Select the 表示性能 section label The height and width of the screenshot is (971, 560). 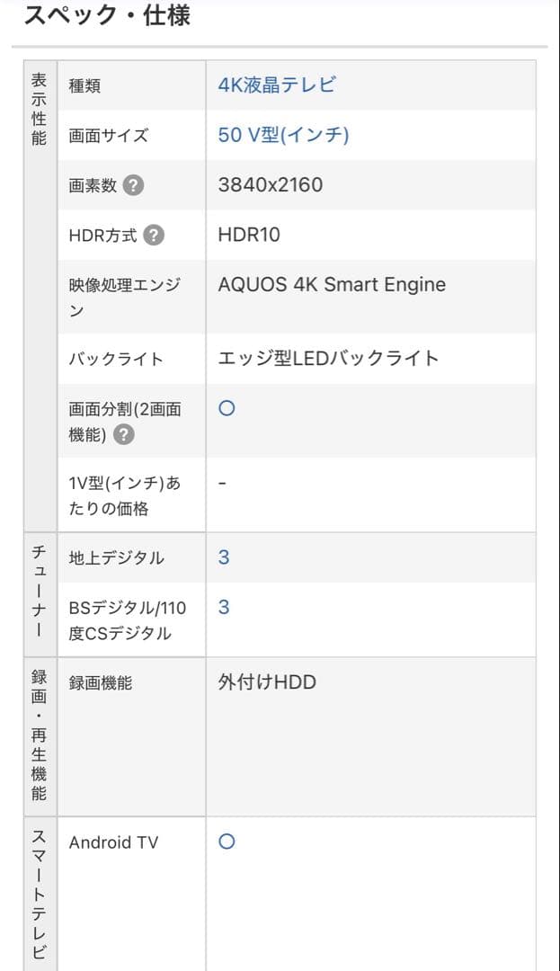tap(39, 108)
